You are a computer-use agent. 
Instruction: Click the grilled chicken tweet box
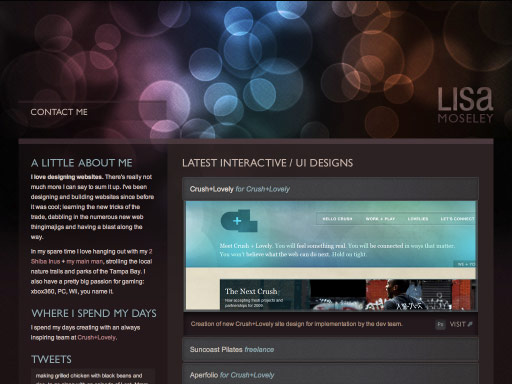click(x=93, y=377)
